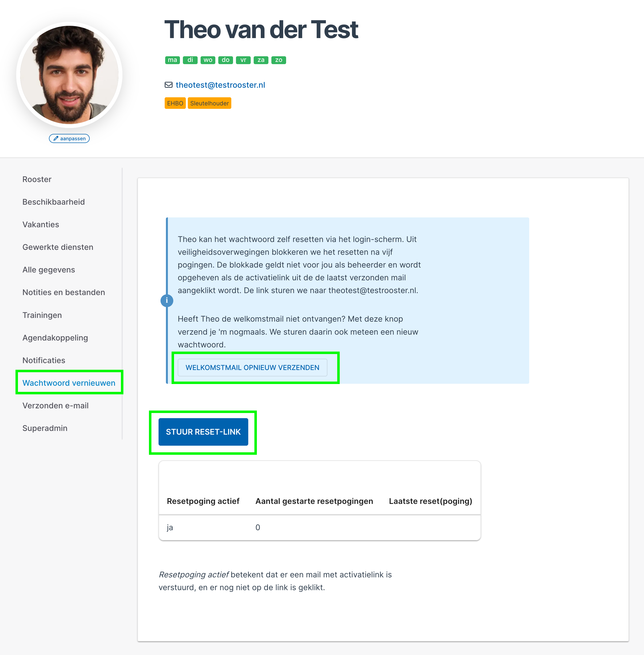Open Agendakoppeling menu item
The width and height of the screenshot is (644, 655).
55,338
